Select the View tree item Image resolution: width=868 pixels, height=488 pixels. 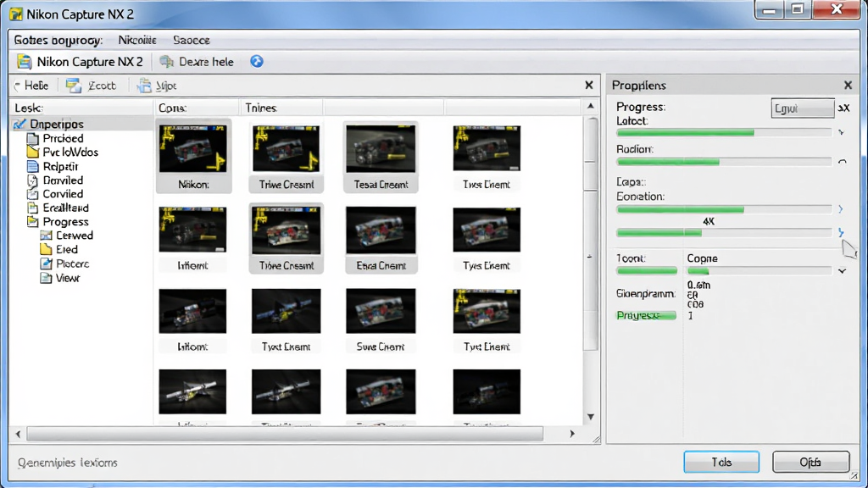click(60, 278)
